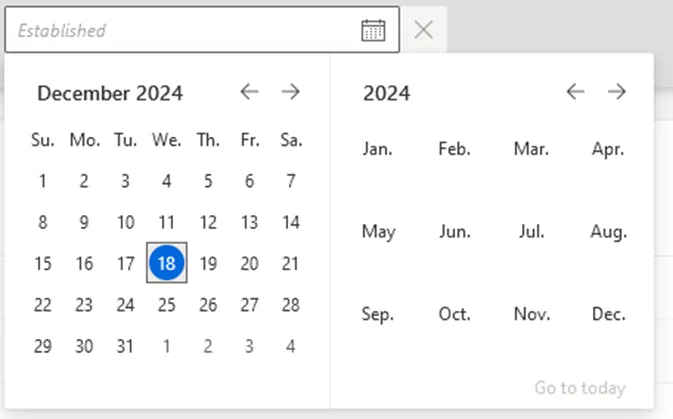Viewport: 673px width, 419px height.
Task: Choose December 31 date
Action: [x=125, y=346]
